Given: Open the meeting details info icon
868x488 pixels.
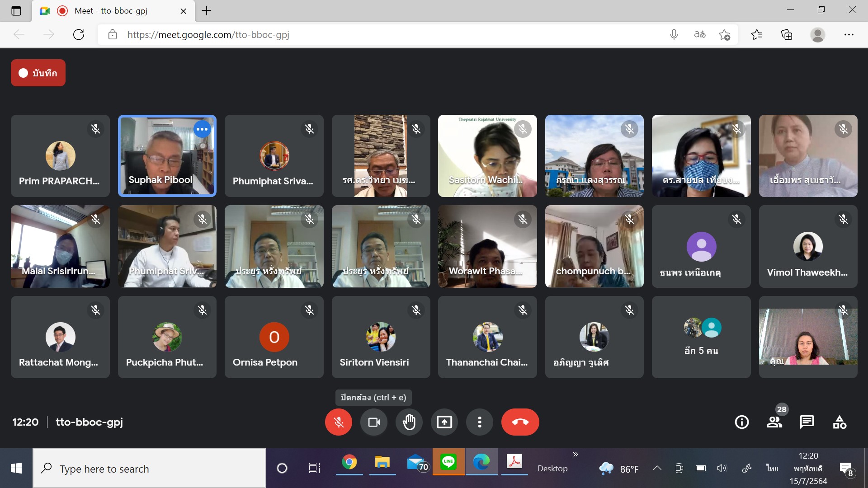Looking at the screenshot, I should [x=741, y=422].
